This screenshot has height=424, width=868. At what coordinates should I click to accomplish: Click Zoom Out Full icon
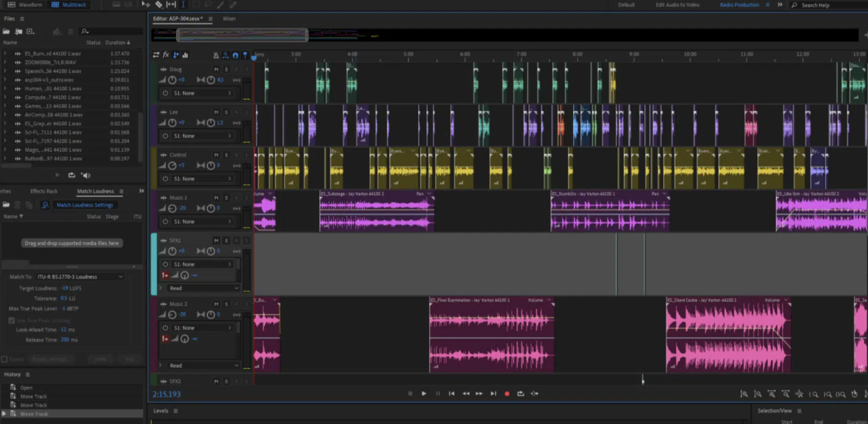point(800,394)
